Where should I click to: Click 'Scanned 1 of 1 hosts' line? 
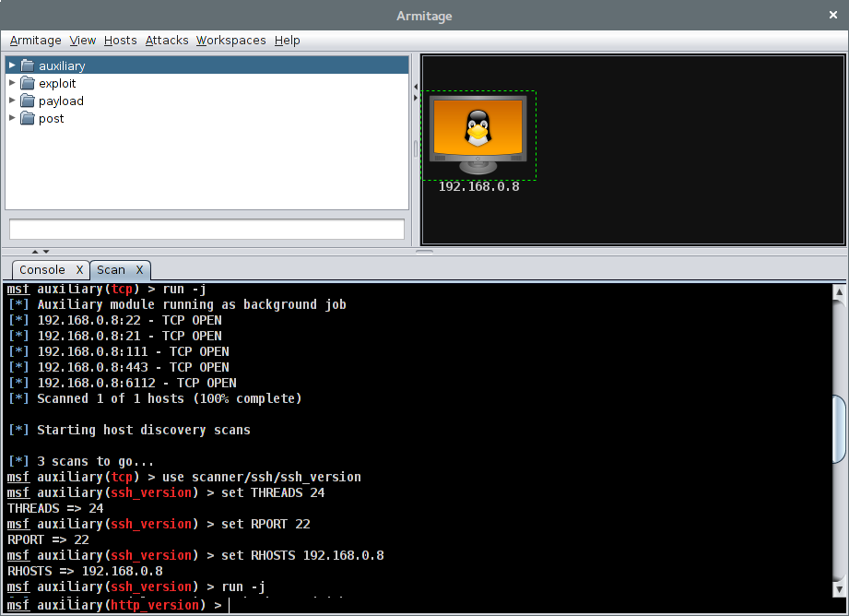pos(155,398)
